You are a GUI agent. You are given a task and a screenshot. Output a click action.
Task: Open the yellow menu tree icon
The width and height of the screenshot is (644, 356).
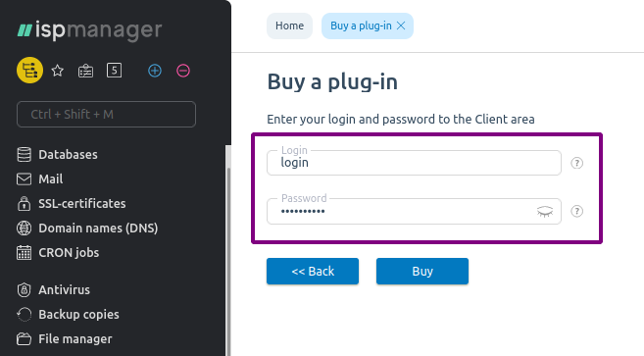click(29, 71)
